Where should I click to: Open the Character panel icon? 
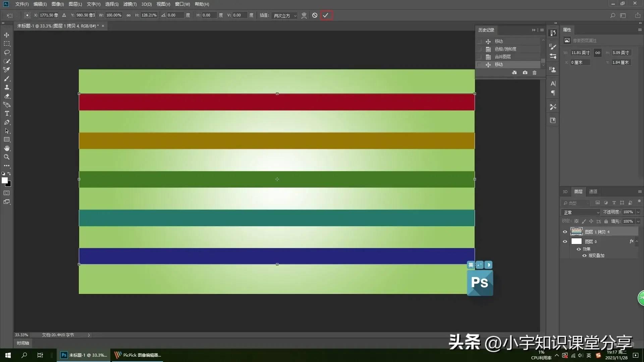[x=553, y=83]
